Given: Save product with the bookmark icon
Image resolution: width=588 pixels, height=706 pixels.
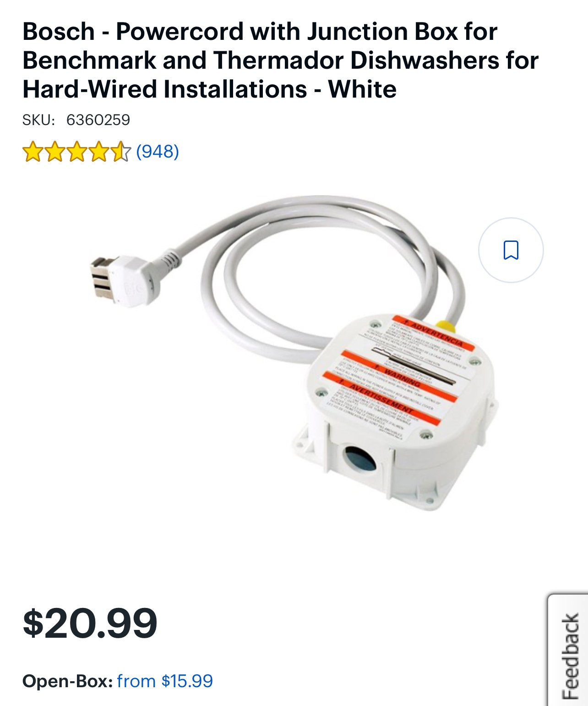Looking at the screenshot, I should coord(511,250).
